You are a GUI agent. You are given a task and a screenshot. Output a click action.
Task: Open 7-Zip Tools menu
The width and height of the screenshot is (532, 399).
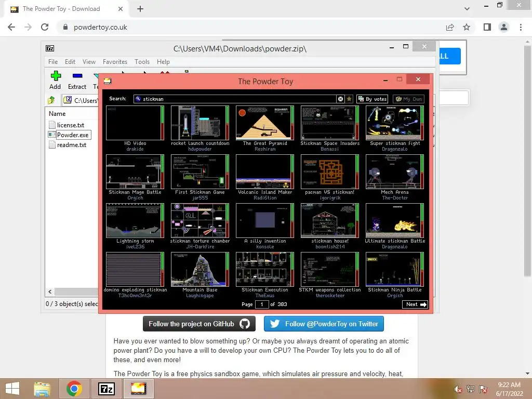point(142,62)
